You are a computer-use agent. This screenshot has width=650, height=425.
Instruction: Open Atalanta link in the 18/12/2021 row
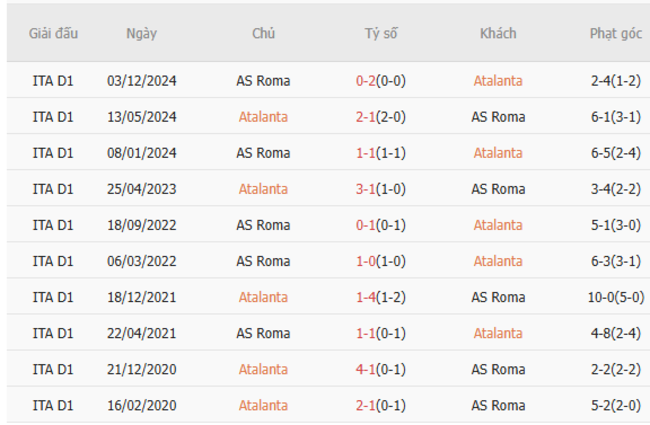pos(263,297)
